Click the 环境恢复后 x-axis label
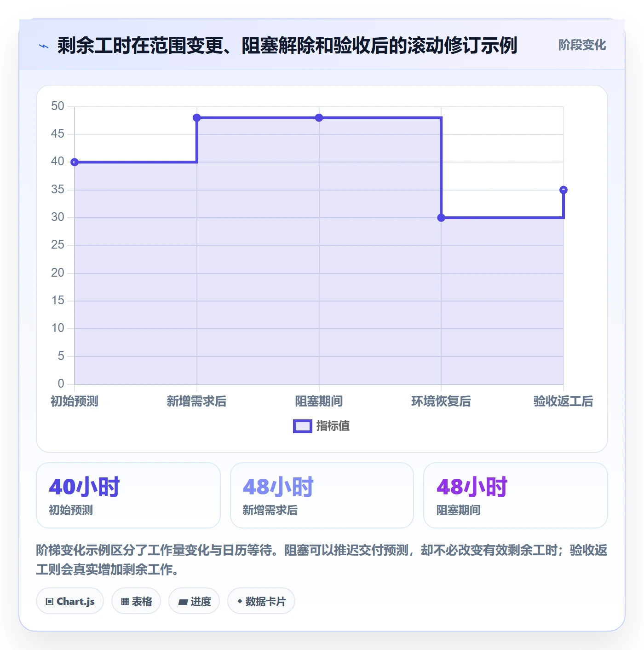644x650 pixels. coord(441,401)
